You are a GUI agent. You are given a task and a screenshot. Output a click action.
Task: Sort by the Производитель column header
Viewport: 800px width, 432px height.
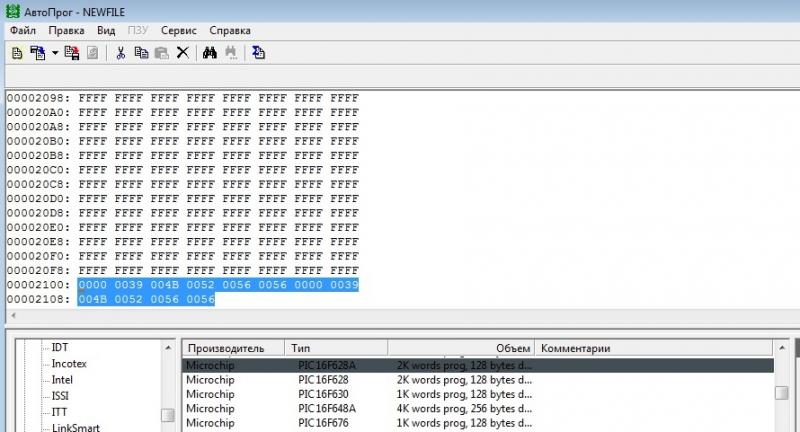coord(225,348)
